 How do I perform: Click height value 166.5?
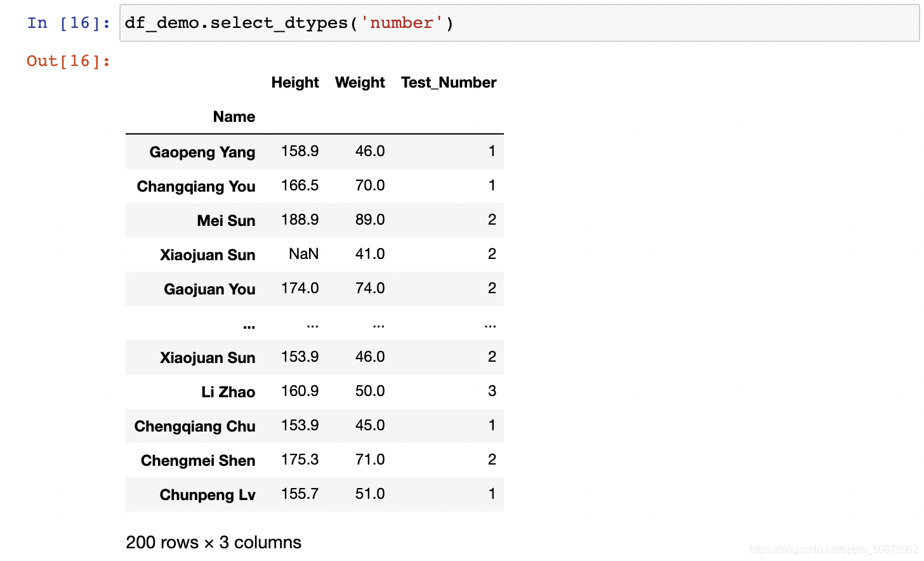(x=300, y=185)
